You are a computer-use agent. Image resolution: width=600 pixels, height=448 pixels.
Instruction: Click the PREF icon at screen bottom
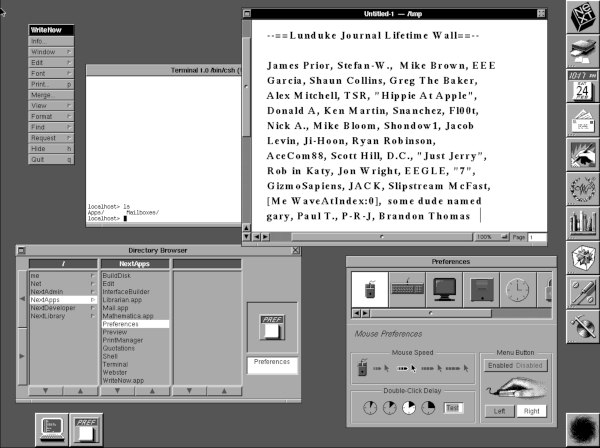86,430
